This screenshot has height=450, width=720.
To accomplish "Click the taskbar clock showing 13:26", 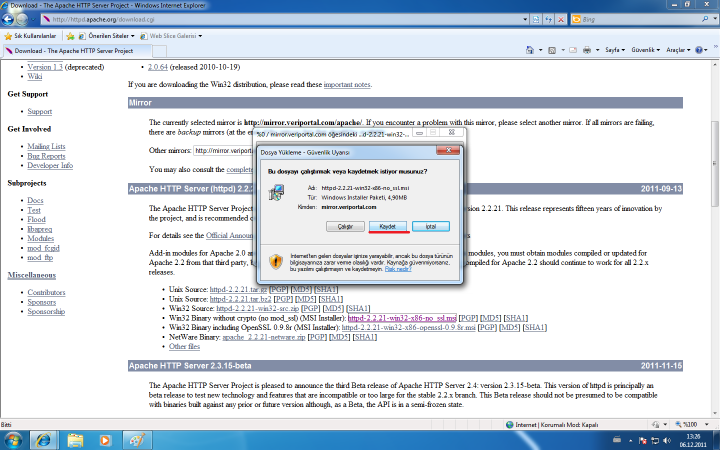I will point(693,440).
